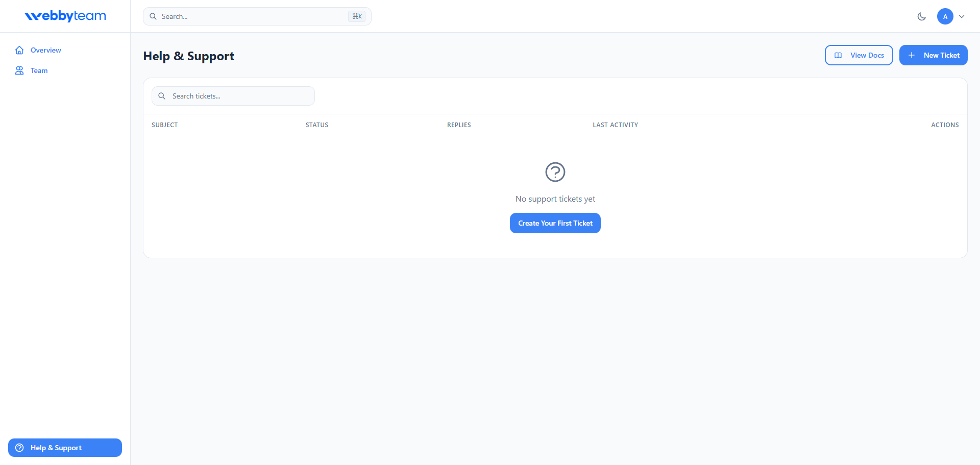Click the Help & Support sidebar icon
Screen dimensions: 980x465
pos(19,448)
